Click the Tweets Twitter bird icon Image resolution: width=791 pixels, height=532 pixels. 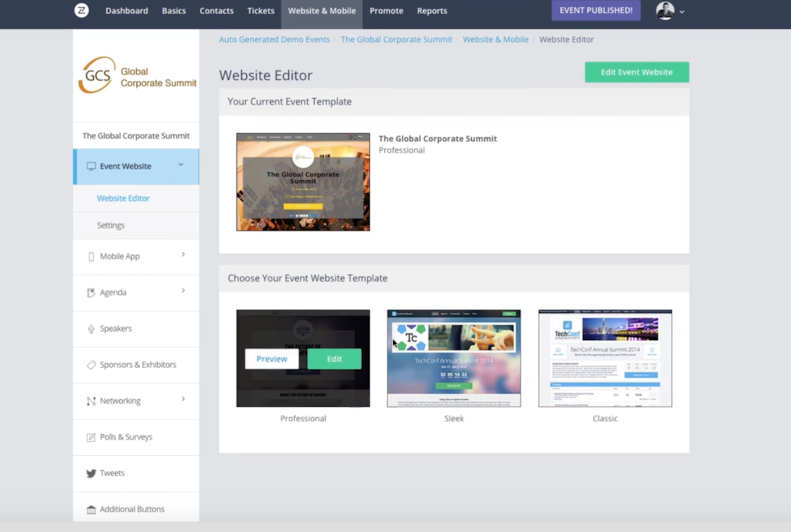pyautogui.click(x=92, y=473)
